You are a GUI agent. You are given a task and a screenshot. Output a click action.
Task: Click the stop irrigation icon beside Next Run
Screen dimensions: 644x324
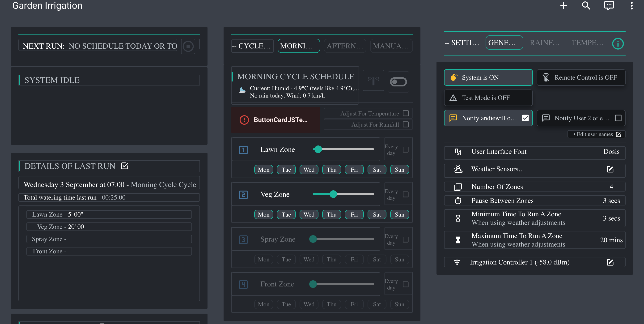(x=188, y=46)
